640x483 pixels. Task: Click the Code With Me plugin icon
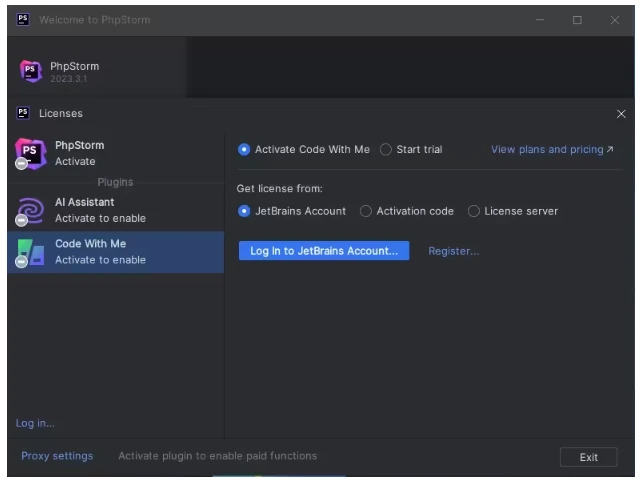pyautogui.click(x=29, y=251)
